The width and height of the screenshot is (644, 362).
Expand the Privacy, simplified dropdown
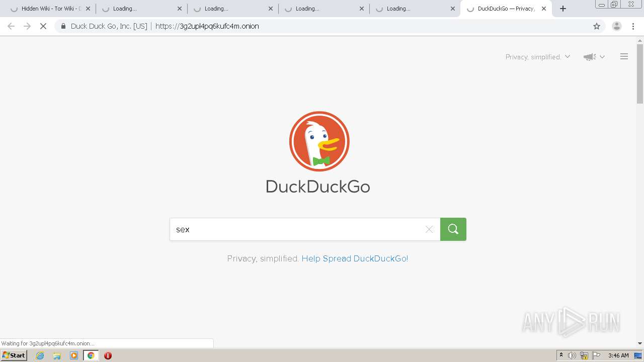[x=538, y=57]
